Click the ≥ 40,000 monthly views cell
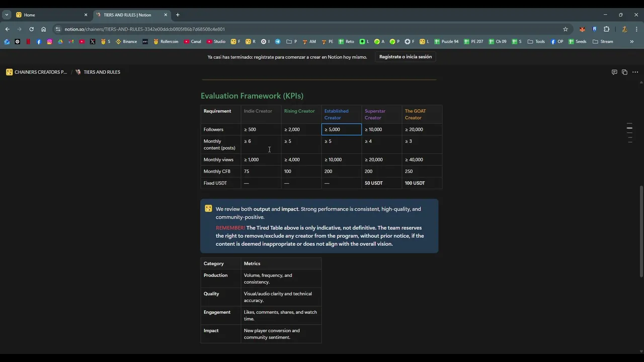 [x=422, y=159]
